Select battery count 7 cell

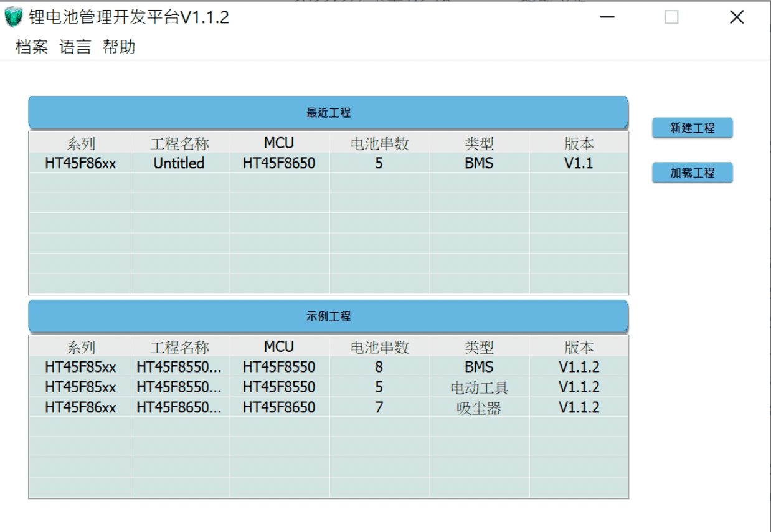(x=379, y=407)
